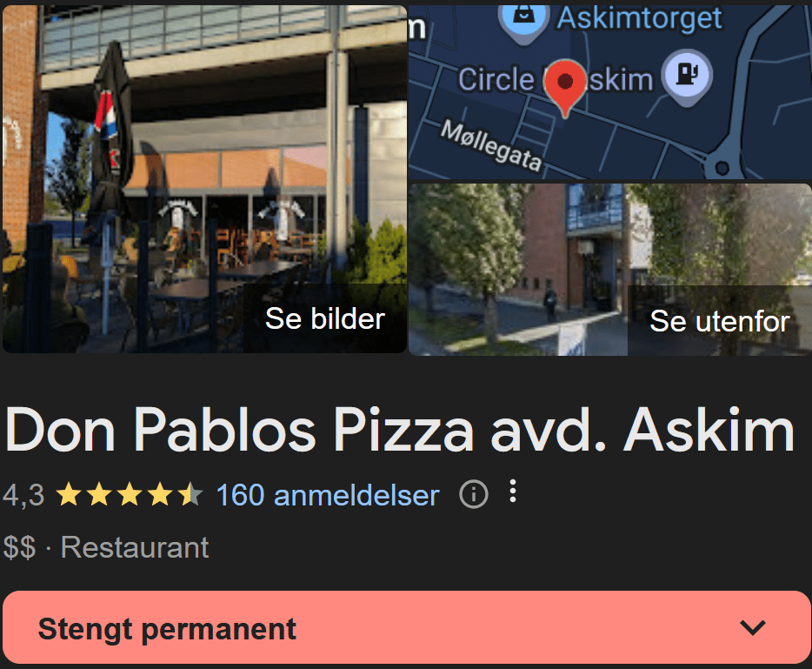Click the roundabout on the map
The width and height of the screenshot is (812, 669).
(x=722, y=167)
